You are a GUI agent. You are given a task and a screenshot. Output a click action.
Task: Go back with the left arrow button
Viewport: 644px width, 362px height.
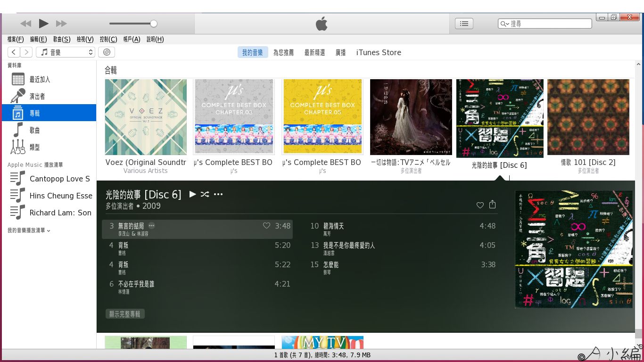click(x=14, y=52)
